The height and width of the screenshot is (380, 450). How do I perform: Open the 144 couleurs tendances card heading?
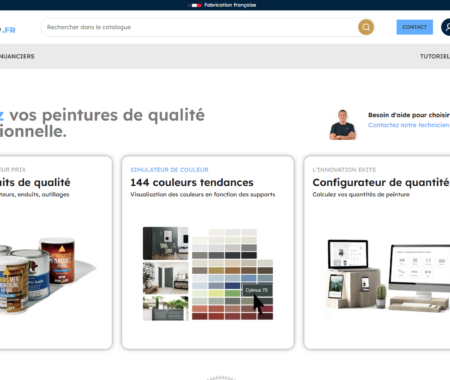192,182
